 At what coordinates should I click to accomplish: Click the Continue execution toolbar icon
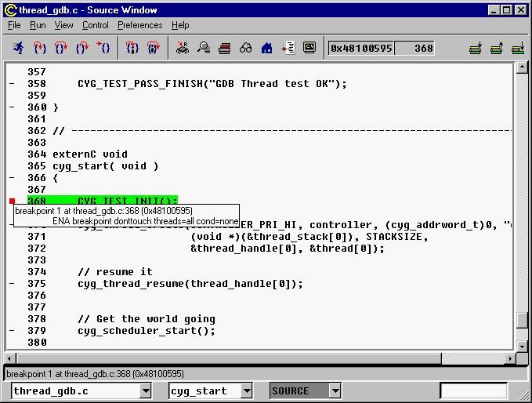pyautogui.click(x=103, y=49)
